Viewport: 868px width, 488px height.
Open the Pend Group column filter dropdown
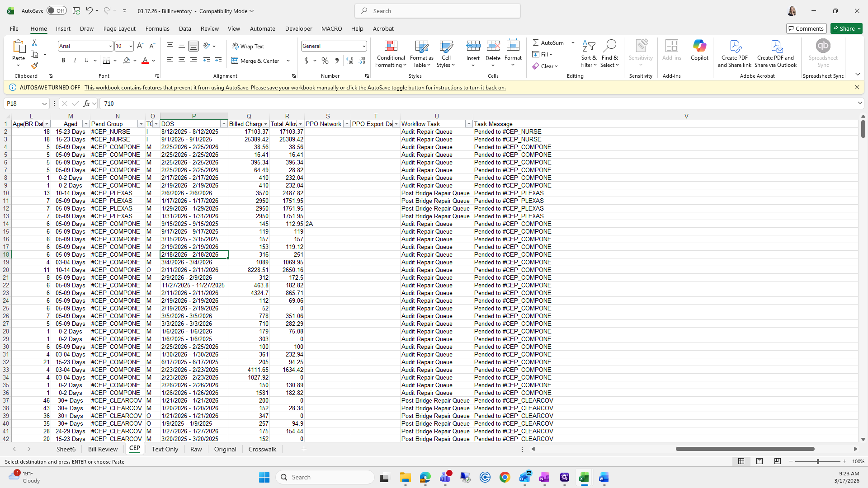(x=141, y=124)
